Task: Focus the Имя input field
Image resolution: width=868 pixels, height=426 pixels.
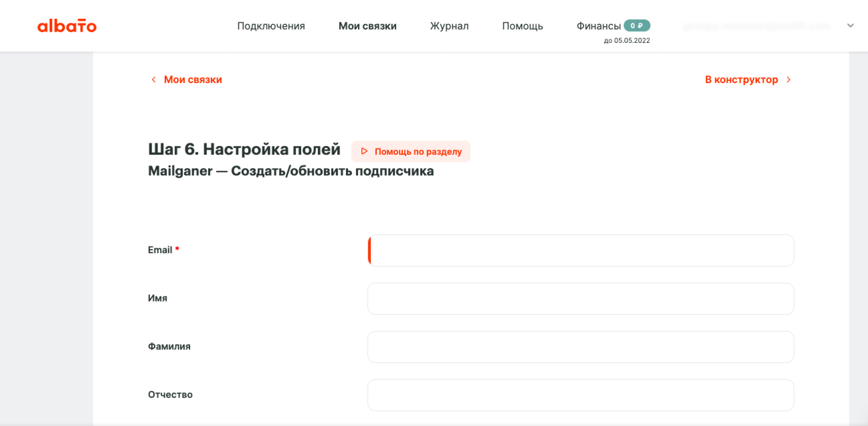Action: [580, 298]
